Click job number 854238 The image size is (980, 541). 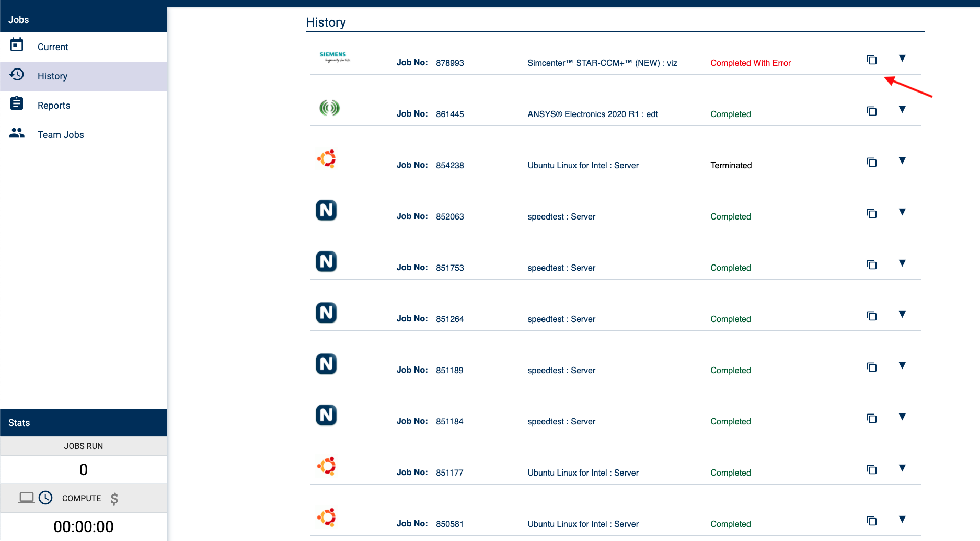[x=450, y=165]
